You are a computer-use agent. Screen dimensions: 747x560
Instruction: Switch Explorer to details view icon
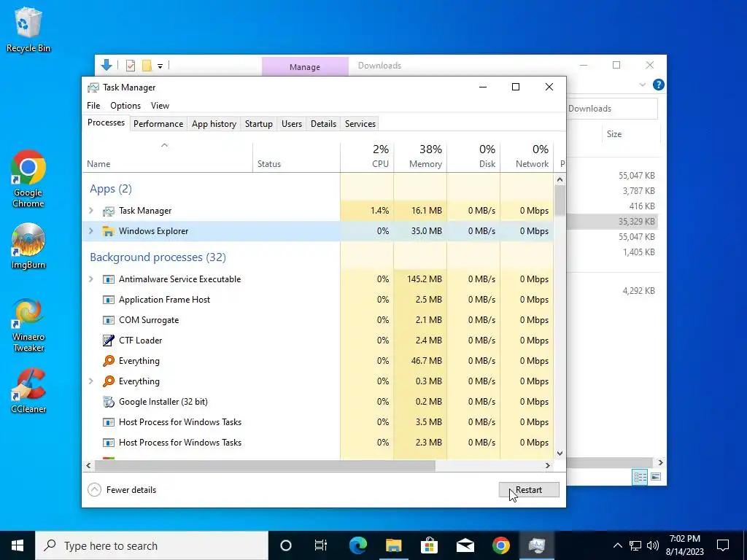pos(640,477)
